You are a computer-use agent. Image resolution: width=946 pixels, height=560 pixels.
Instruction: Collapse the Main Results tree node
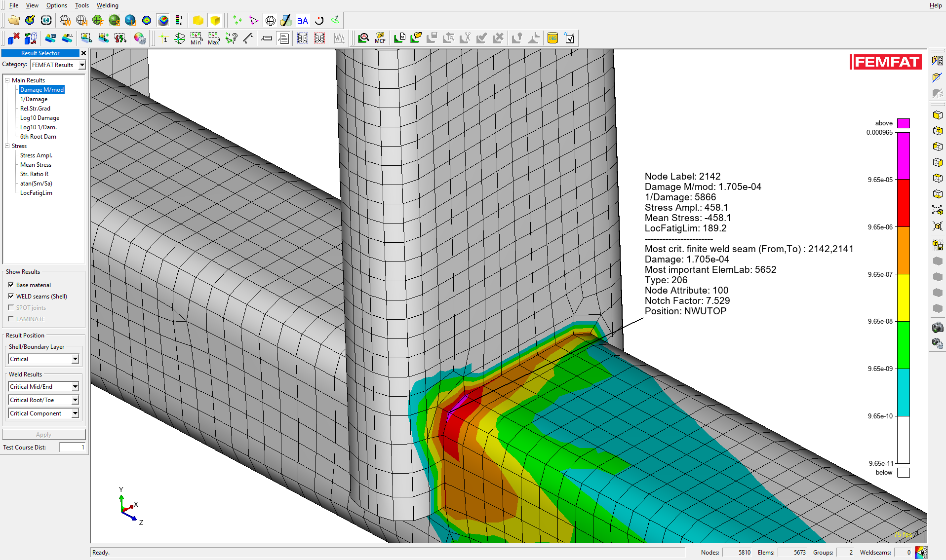click(7, 80)
